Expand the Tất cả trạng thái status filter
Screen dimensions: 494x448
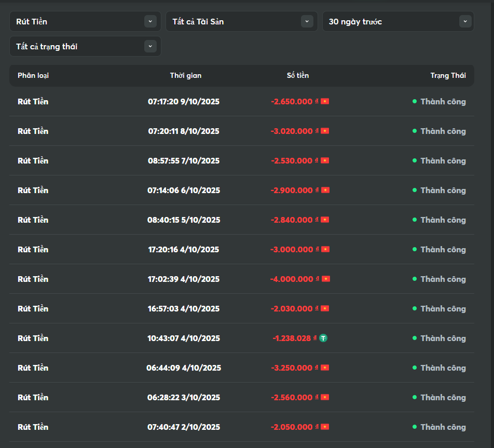click(x=85, y=46)
